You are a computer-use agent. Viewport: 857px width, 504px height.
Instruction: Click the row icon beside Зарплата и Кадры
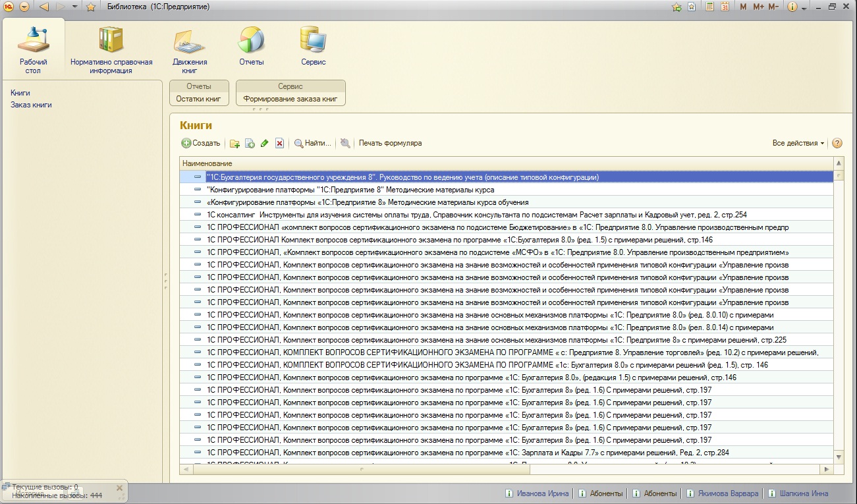point(198,453)
